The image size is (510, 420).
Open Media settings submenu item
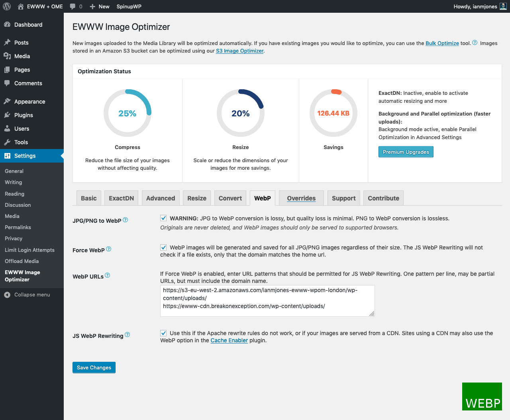[x=12, y=216]
